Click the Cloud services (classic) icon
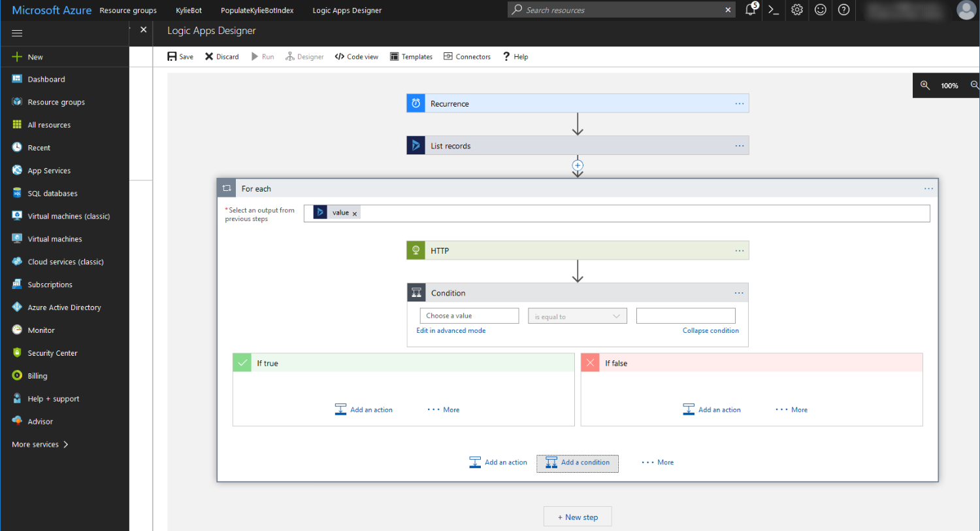 [17, 262]
